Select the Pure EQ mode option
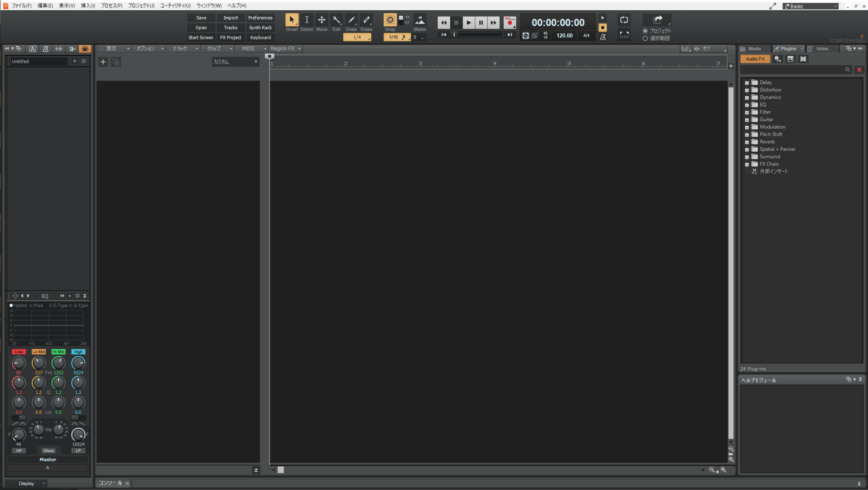868x490 pixels. (x=31, y=305)
